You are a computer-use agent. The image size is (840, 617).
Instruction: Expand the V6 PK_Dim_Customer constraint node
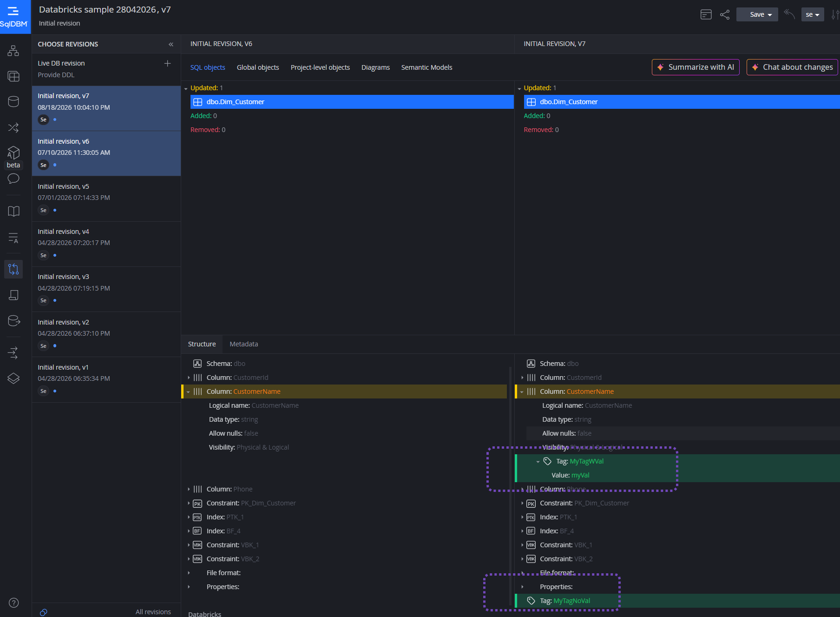click(189, 503)
